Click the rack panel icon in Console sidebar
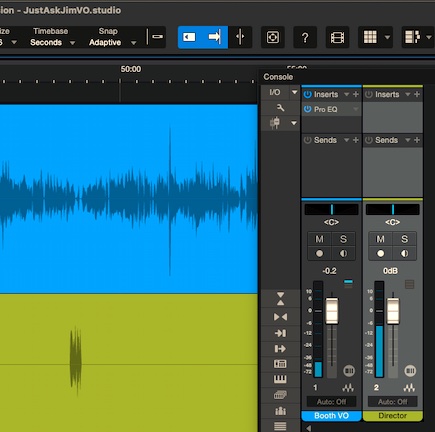This screenshot has height=432, width=435. coord(280,364)
